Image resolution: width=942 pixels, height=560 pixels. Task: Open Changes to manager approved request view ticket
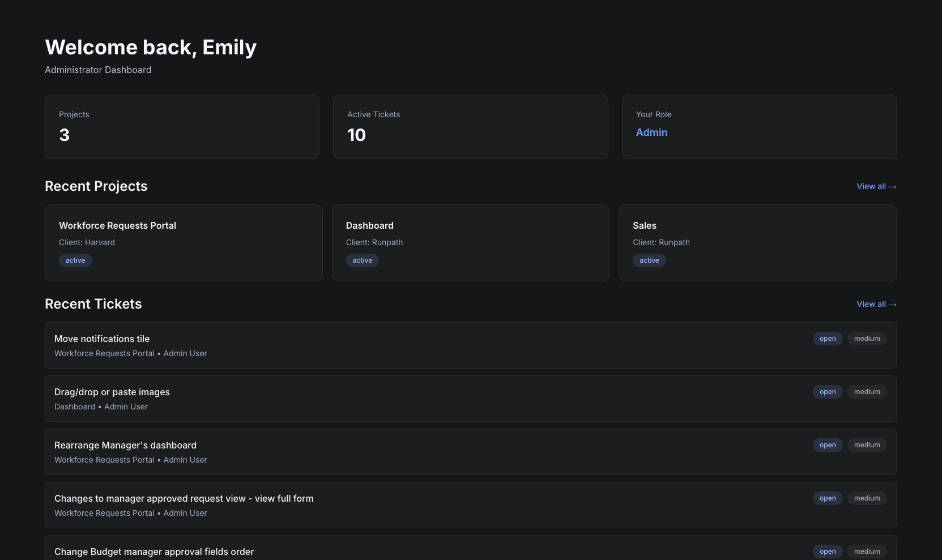click(x=471, y=505)
